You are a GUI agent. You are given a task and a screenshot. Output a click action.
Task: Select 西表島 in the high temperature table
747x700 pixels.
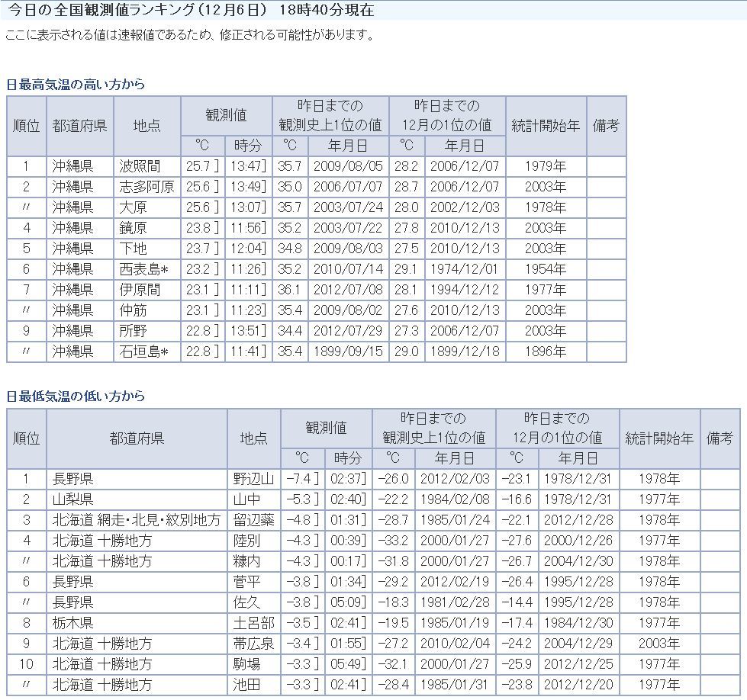(x=143, y=269)
